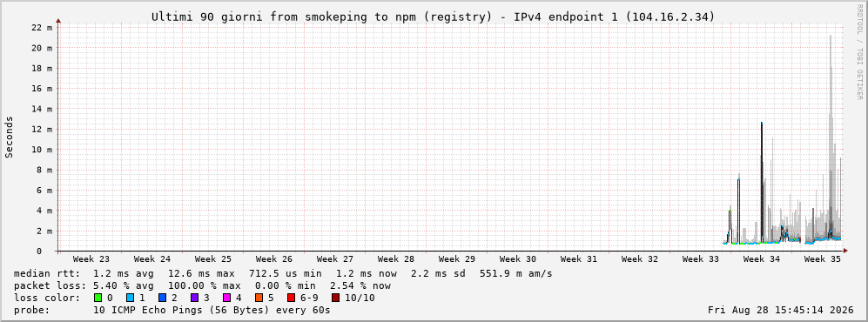Click the Week 35 axis label
The width and height of the screenshot is (868, 322).
(x=822, y=258)
